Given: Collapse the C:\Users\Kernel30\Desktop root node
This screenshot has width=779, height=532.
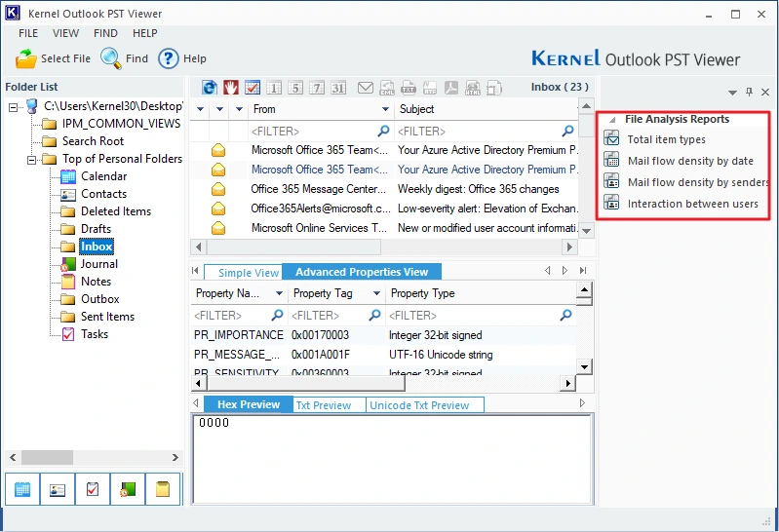Looking at the screenshot, I should [14, 107].
